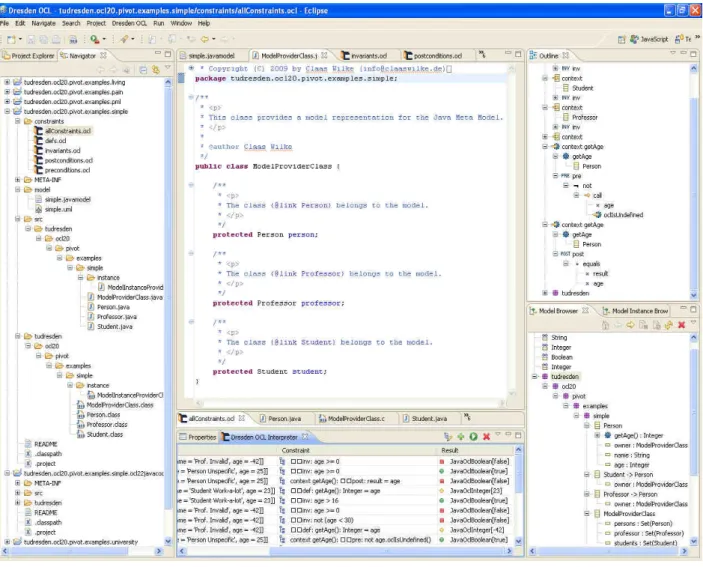Screen dimensions: 703x567
Task: Click the Constraint column header
Action: click(x=359, y=450)
